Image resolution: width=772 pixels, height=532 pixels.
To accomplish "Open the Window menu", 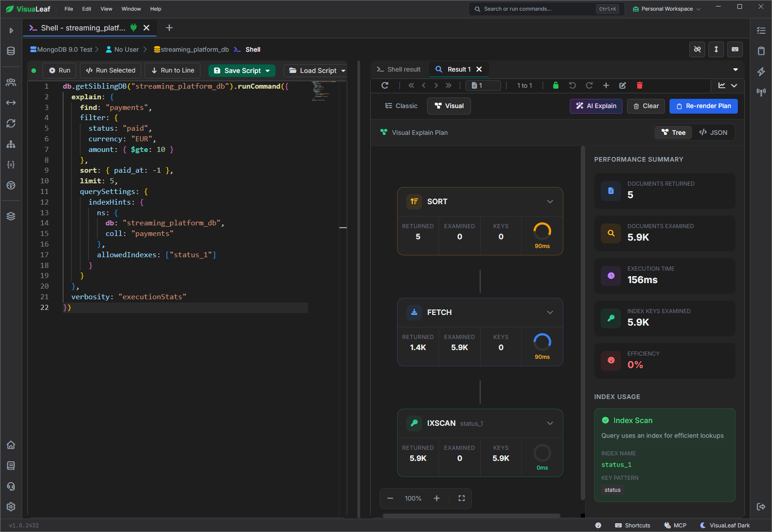I will 131,9.
